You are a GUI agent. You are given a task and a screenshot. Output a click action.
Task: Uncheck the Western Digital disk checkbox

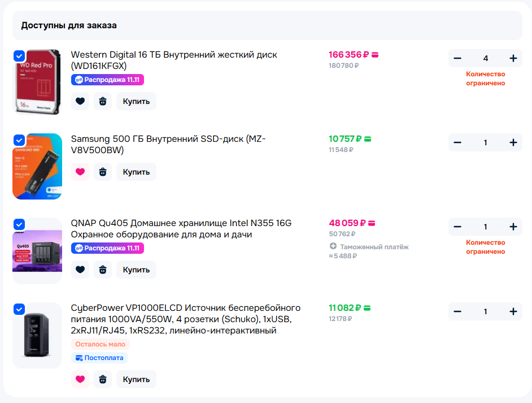pos(19,56)
